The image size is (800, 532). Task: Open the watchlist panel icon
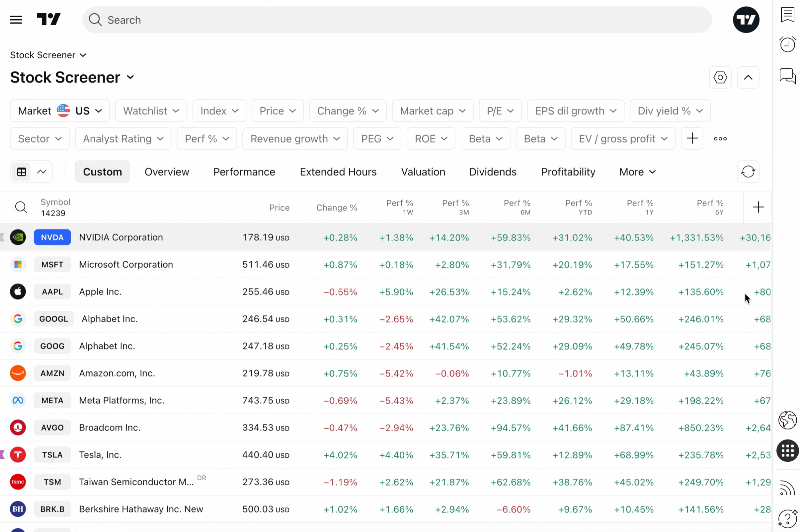coord(787,15)
